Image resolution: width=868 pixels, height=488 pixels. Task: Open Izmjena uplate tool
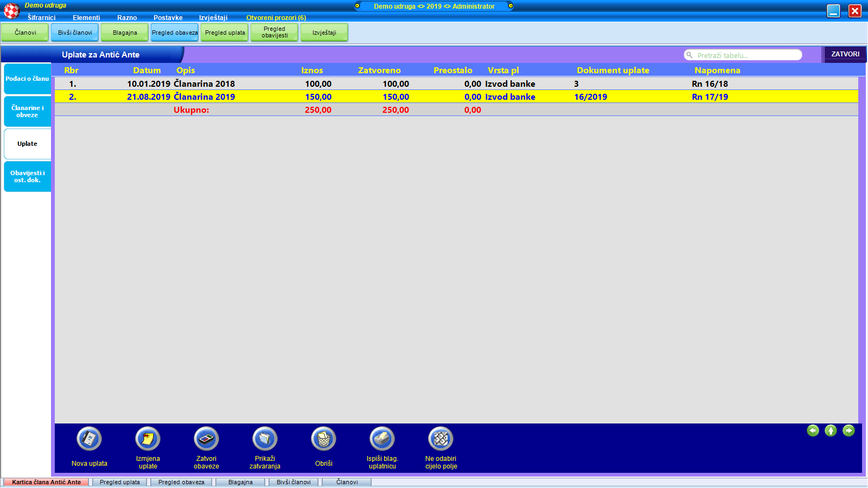(x=148, y=439)
